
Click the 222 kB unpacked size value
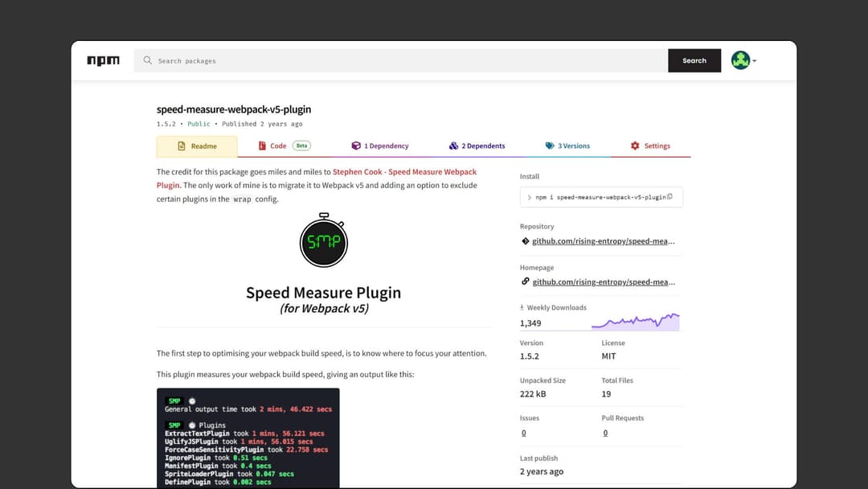[x=533, y=394]
